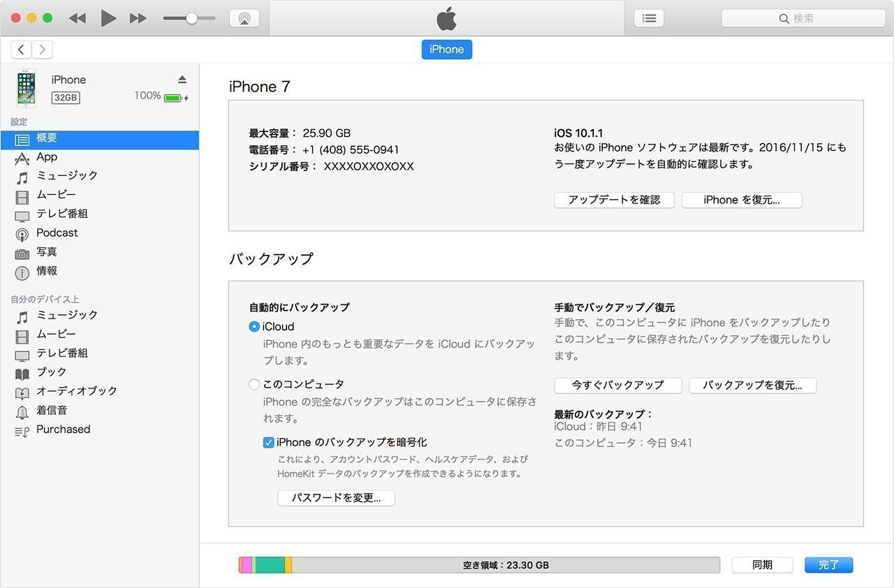
Task: Open the Purchased playlist icon
Action: [x=22, y=432]
